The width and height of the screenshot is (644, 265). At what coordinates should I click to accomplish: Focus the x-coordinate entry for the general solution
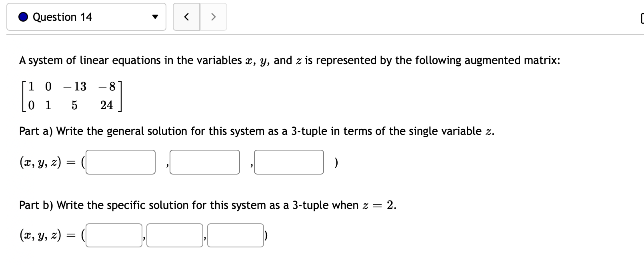click(120, 162)
